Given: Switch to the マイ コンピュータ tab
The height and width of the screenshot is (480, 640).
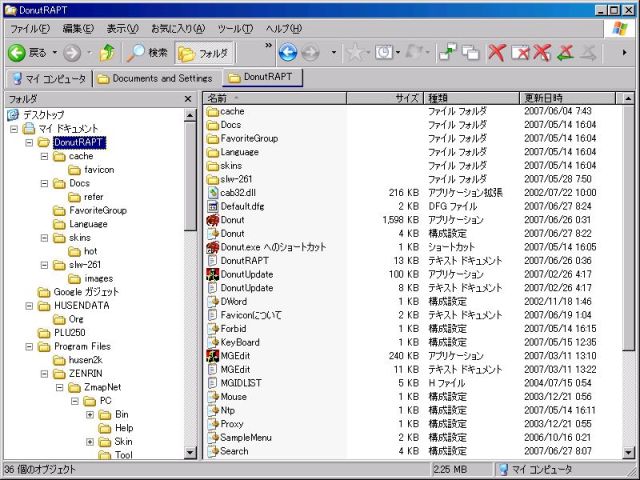Looking at the screenshot, I should pyautogui.click(x=49, y=78).
